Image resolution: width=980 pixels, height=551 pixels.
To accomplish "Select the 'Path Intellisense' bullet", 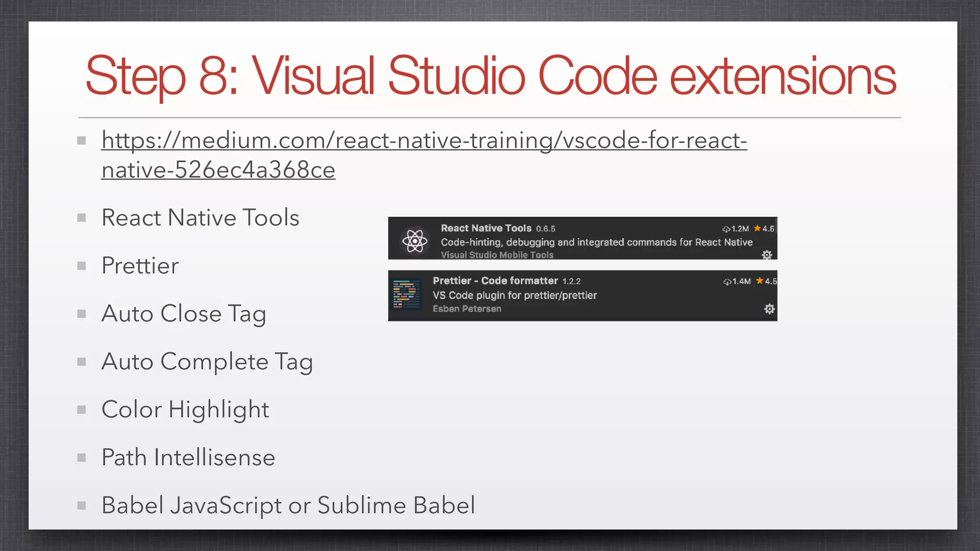I will [x=188, y=458].
